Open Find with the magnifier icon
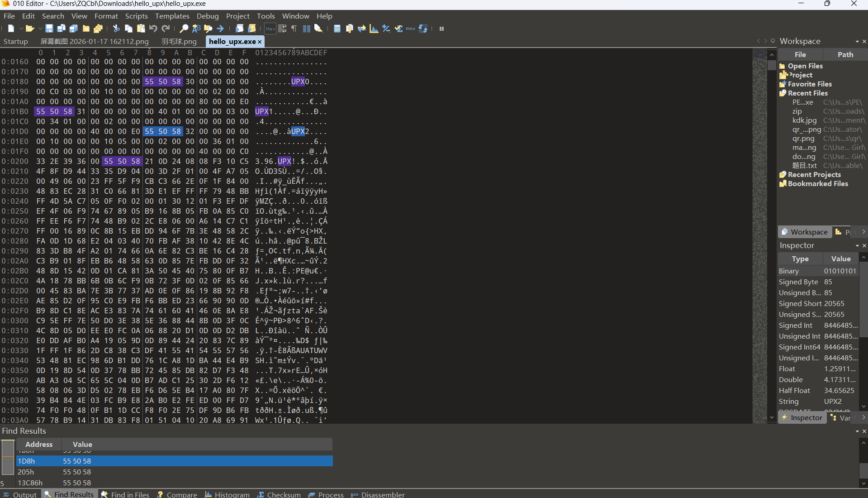The width and height of the screenshot is (868, 498). point(184,29)
